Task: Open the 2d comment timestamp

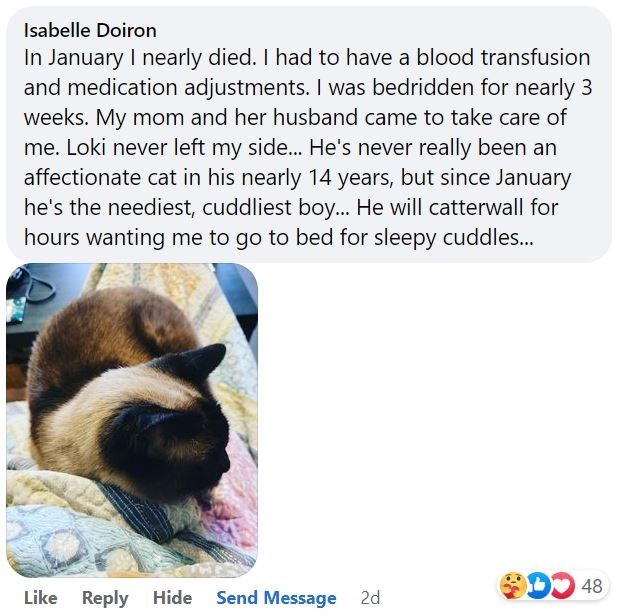Action: click(x=370, y=598)
